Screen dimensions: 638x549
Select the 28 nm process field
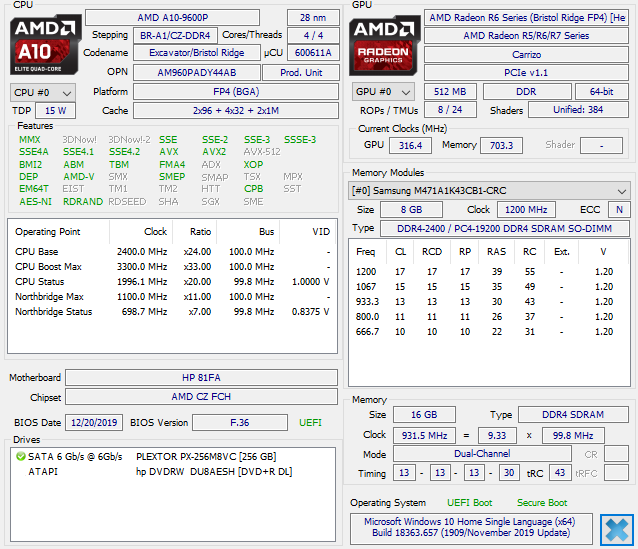pyautogui.click(x=313, y=17)
